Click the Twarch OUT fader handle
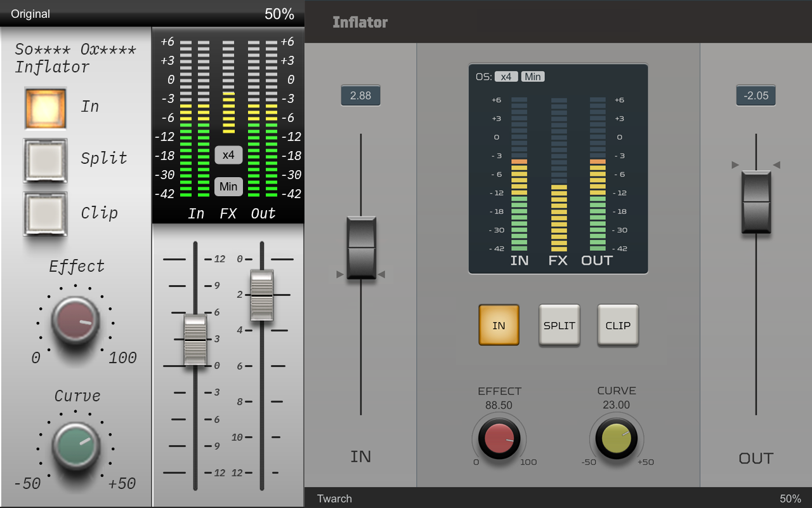The height and width of the screenshot is (508, 812). 756,202
